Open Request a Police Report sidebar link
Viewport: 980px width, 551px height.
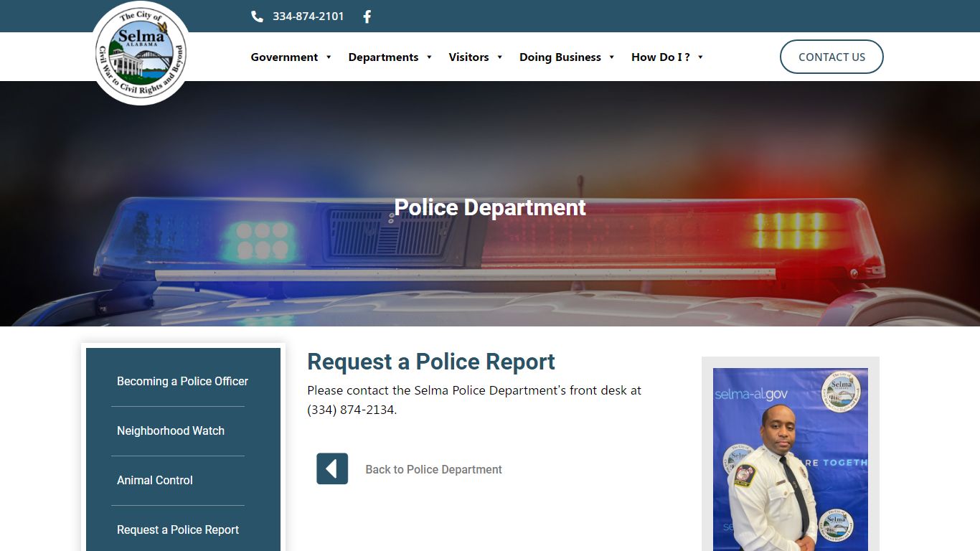pos(178,529)
